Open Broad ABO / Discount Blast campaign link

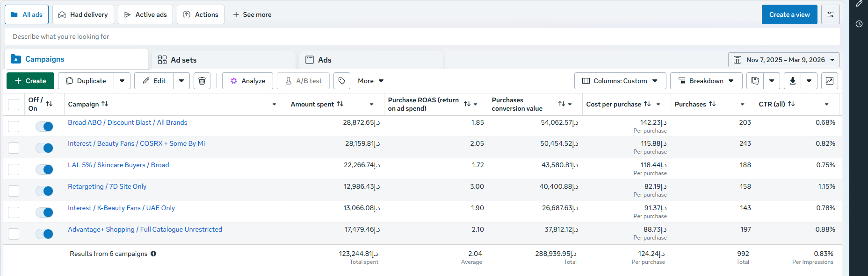[127, 122]
